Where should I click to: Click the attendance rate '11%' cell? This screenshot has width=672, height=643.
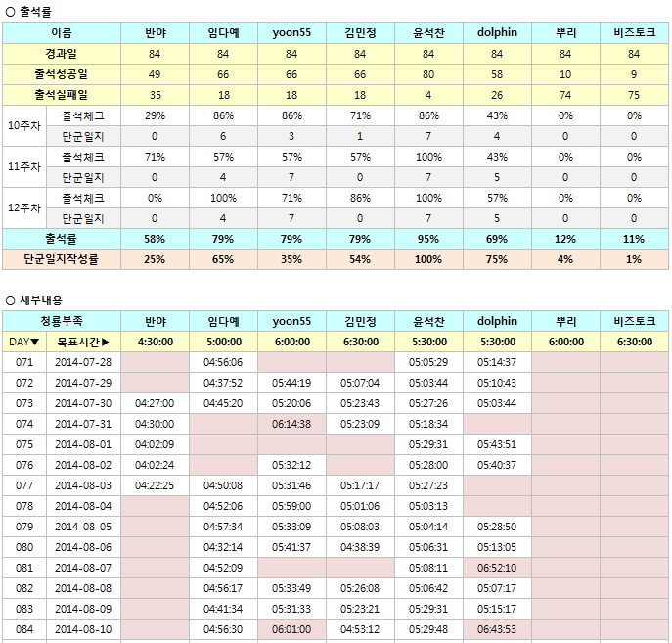pyautogui.click(x=634, y=239)
